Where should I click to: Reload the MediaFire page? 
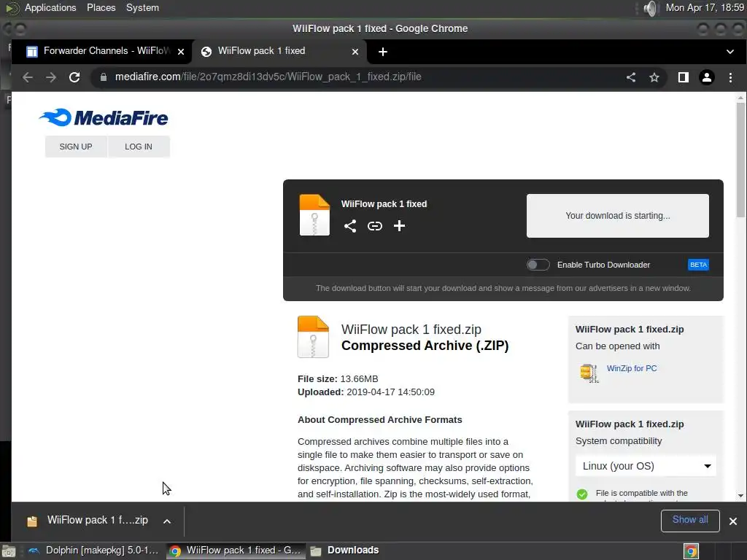[x=74, y=77]
